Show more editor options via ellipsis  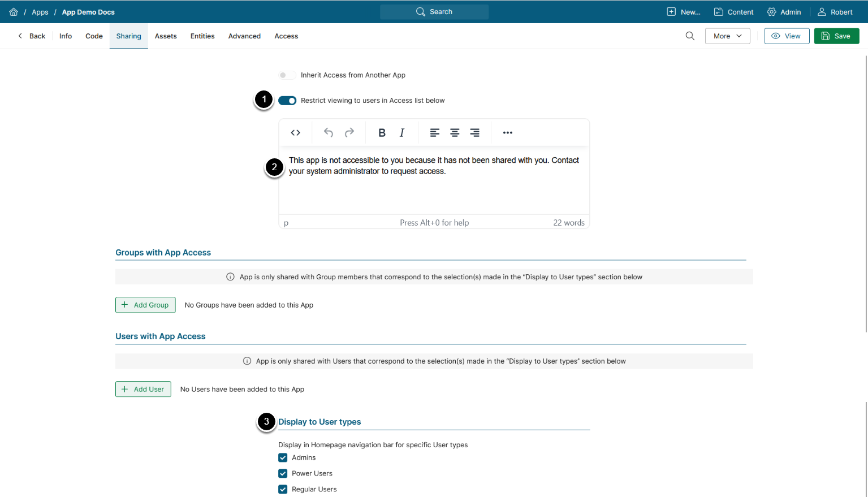click(x=508, y=133)
